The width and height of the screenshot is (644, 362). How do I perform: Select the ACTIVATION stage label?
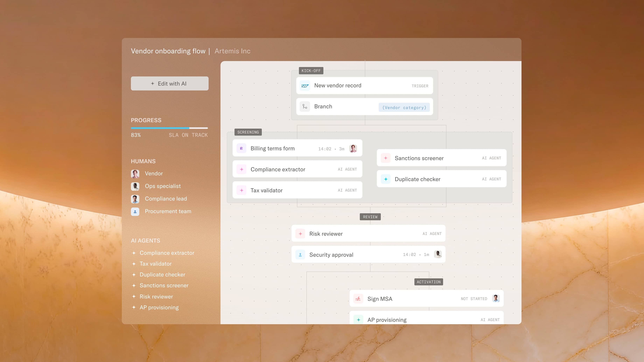pos(429,282)
